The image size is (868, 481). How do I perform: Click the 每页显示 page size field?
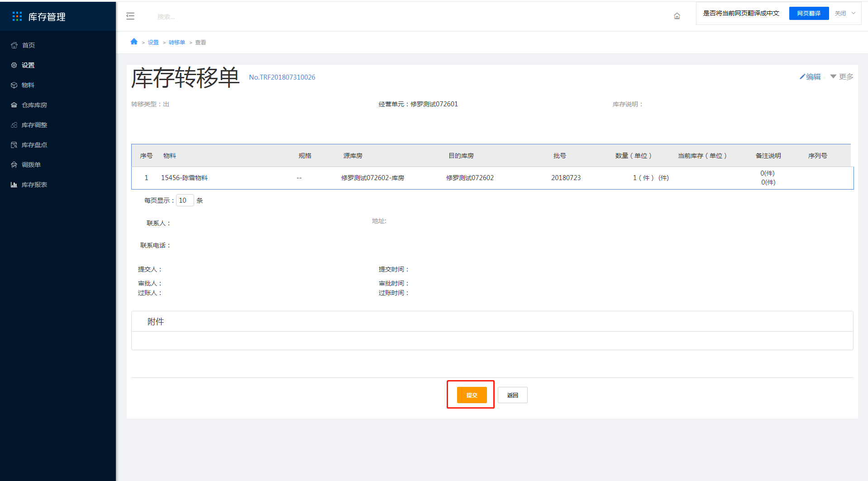tap(185, 200)
